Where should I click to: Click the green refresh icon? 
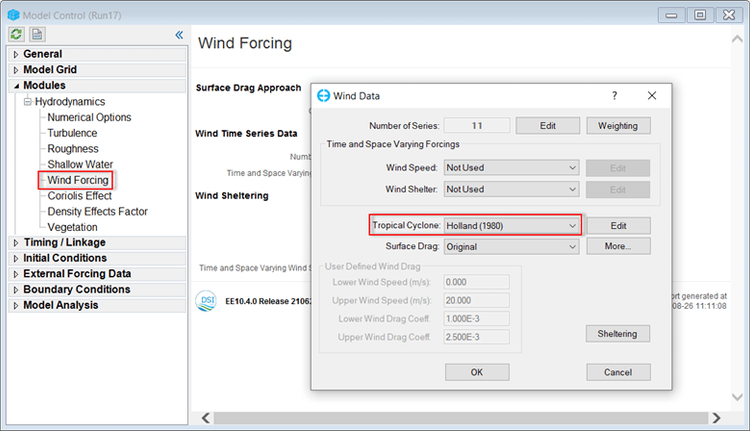tap(16, 34)
